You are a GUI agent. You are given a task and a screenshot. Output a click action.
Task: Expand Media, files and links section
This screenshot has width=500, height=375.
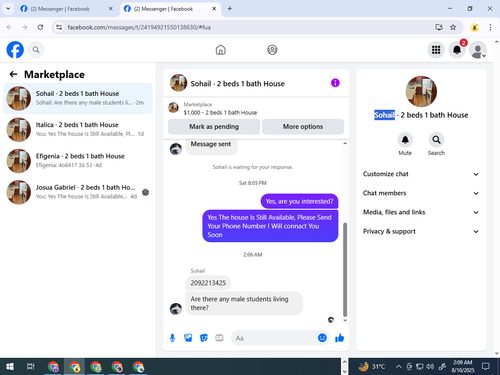click(421, 212)
